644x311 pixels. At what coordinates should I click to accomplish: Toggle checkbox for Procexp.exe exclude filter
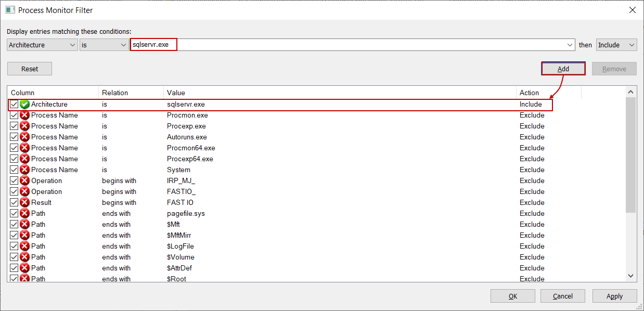(x=14, y=126)
